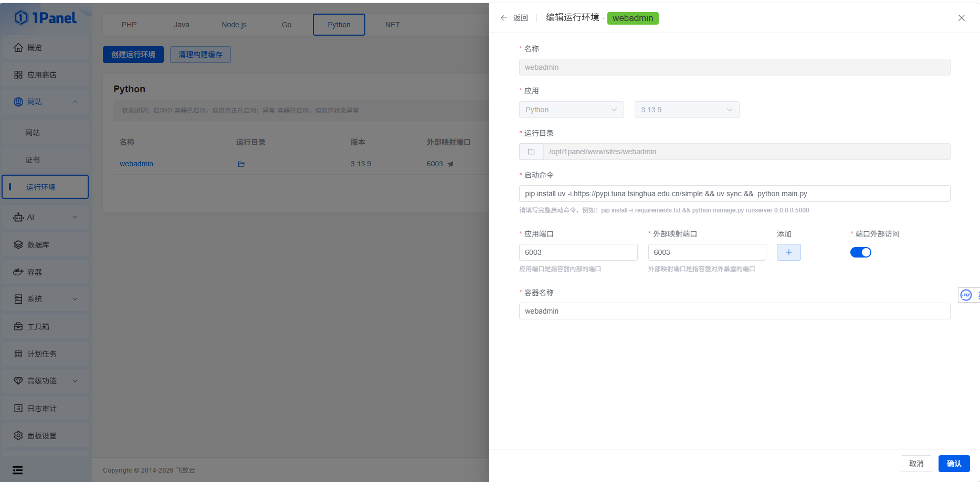The image size is (980, 482).
Task: Click the 启动命令 start command field
Action: [x=734, y=194]
